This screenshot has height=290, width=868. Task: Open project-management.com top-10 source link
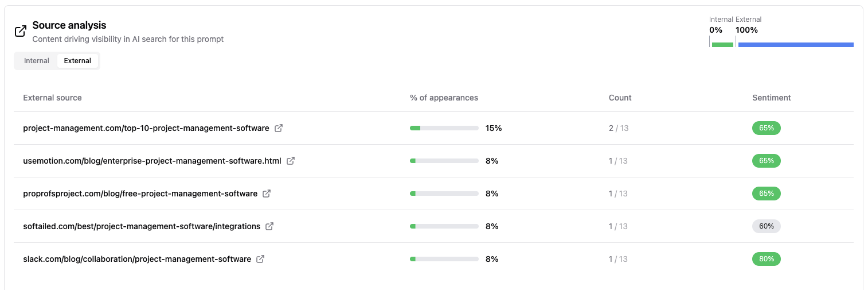coord(146,128)
